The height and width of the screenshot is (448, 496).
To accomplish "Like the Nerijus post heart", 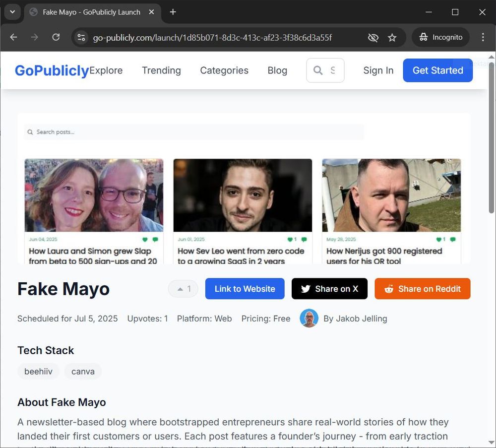I will [438, 240].
